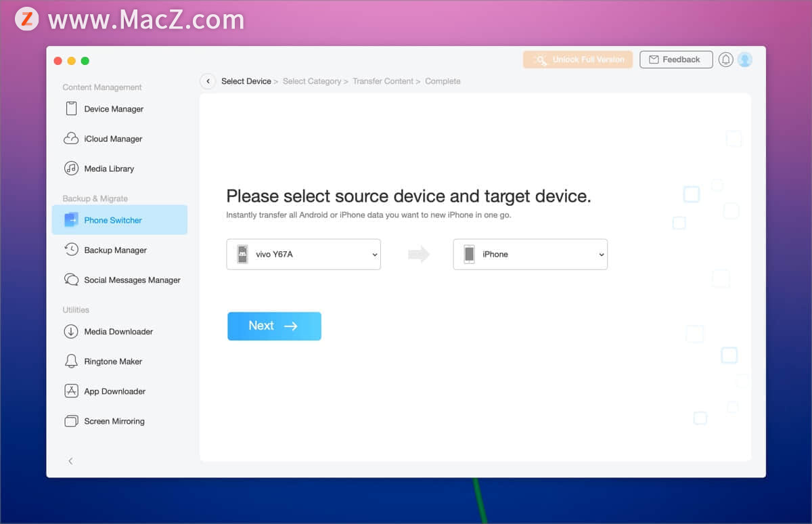Click the Next button
Screen dimensions: 812x524
(x=274, y=326)
